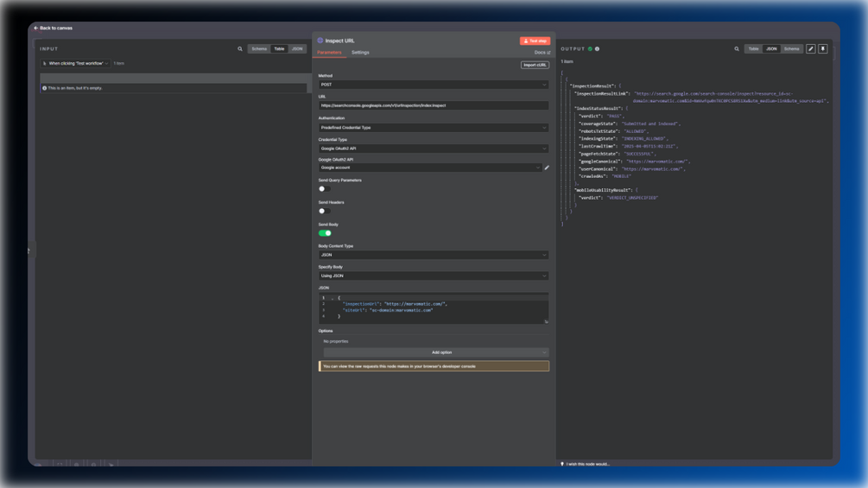Image resolution: width=868 pixels, height=488 pixels.
Task: Switch input view to Schema
Action: 259,48
